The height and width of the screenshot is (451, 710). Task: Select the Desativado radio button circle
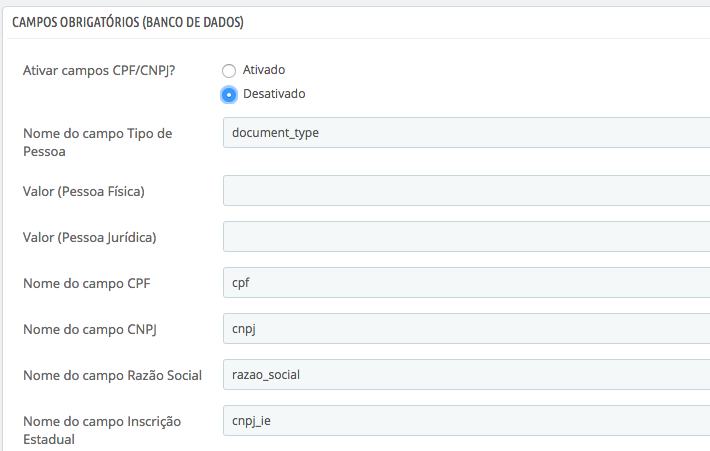[x=229, y=94]
